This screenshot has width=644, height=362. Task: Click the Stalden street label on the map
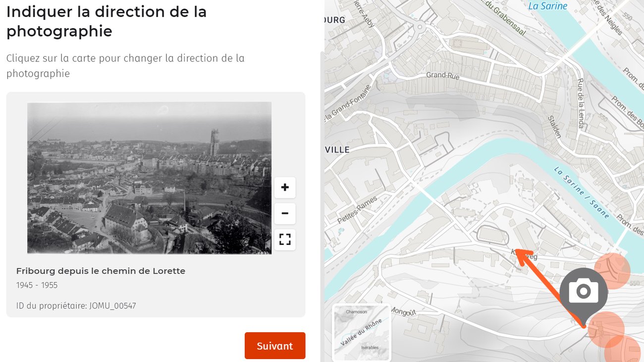(554, 127)
